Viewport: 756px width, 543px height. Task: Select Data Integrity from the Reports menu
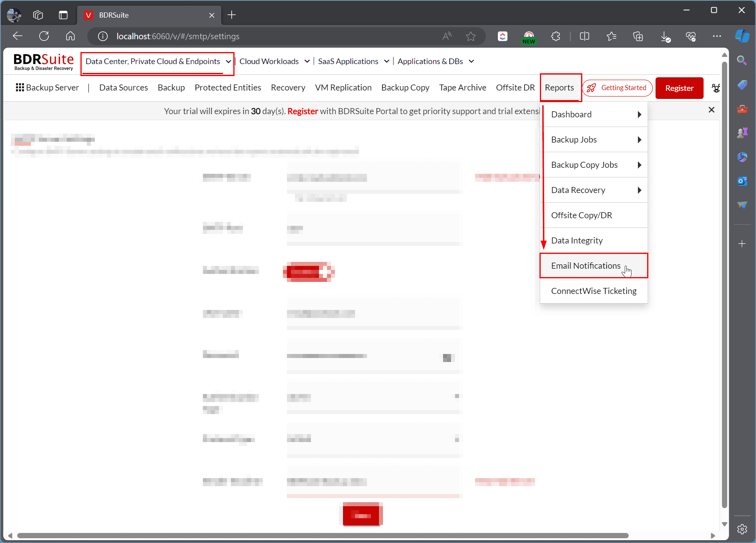594,241
